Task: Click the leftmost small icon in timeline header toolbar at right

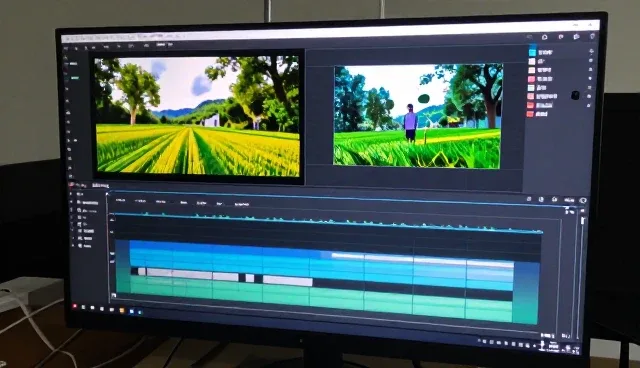Action: 529,199
